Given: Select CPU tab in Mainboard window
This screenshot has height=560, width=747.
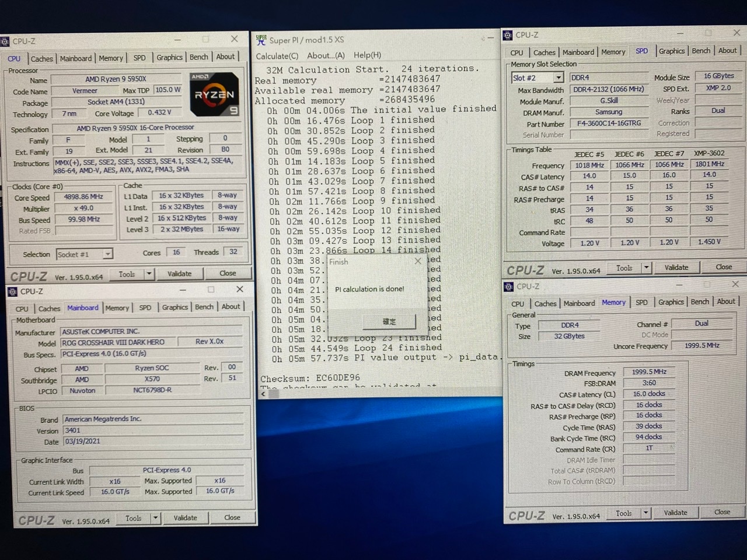Looking at the screenshot, I should pyautogui.click(x=22, y=309).
